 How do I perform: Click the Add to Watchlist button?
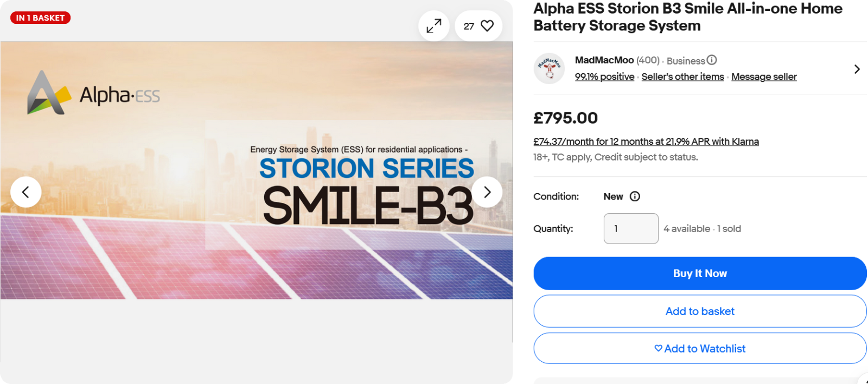coord(699,349)
